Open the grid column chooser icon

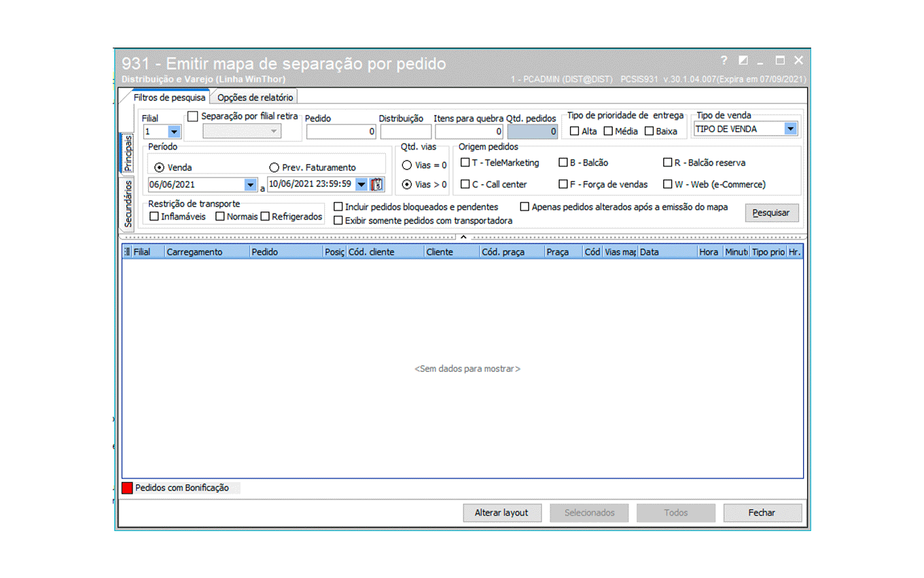pyautogui.click(x=127, y=252)
